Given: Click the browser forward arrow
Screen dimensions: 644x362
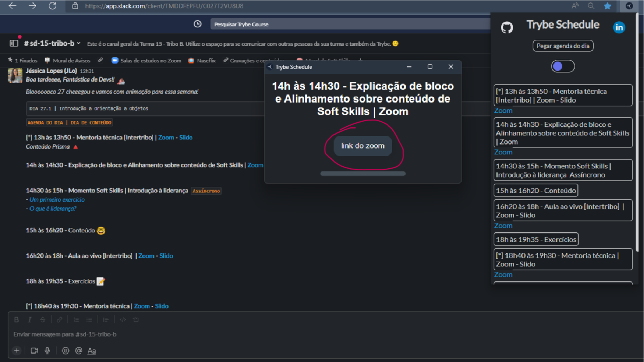Looking at the screenshot, I should [32, 6].
